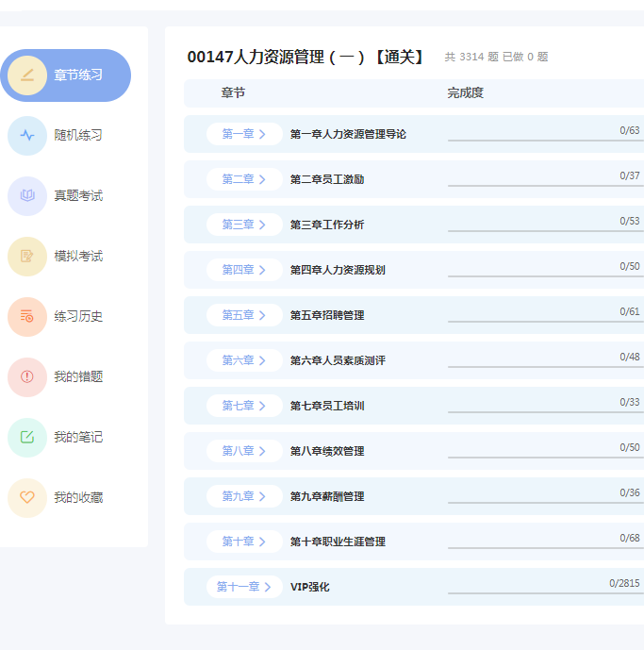
Task: Select 模拟考试 in sidebar
Action: tap(78, 257)
